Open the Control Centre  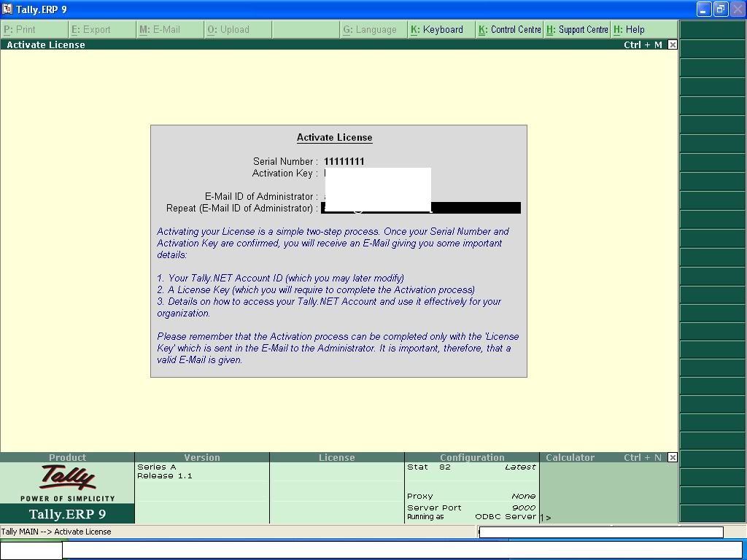509,29
